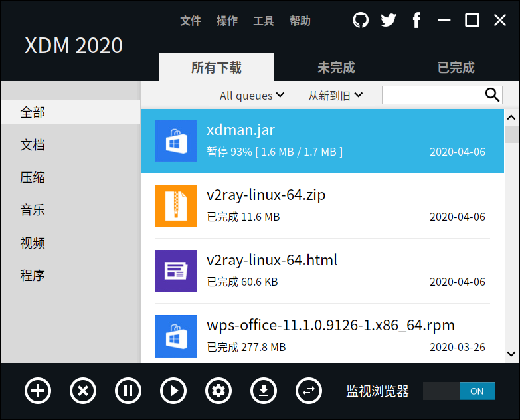Click the xdman.jar file type icon

(176, 141)
